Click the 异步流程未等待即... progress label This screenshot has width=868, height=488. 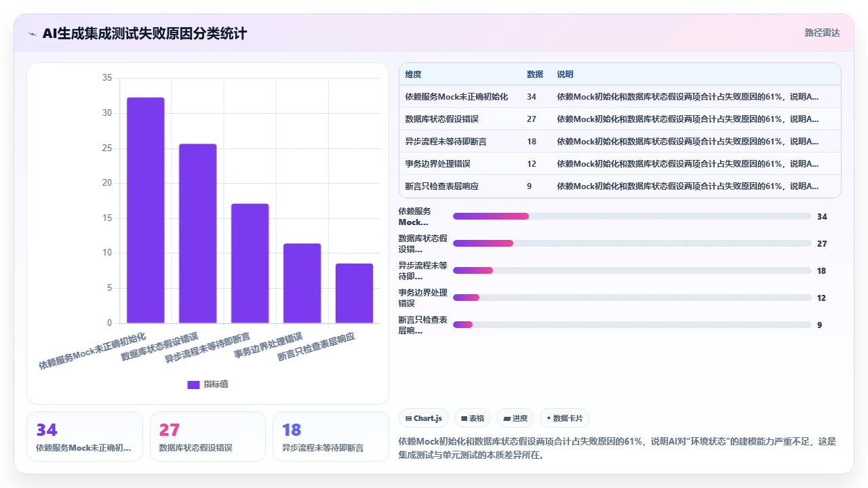(423, 271)
